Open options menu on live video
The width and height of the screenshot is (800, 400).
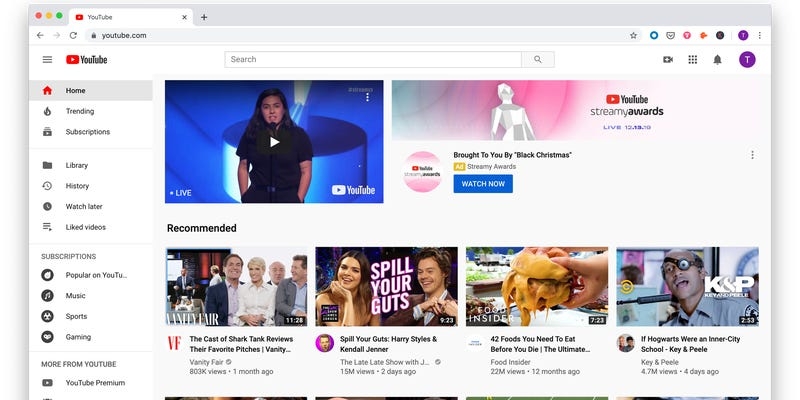(x=367, y=97)
